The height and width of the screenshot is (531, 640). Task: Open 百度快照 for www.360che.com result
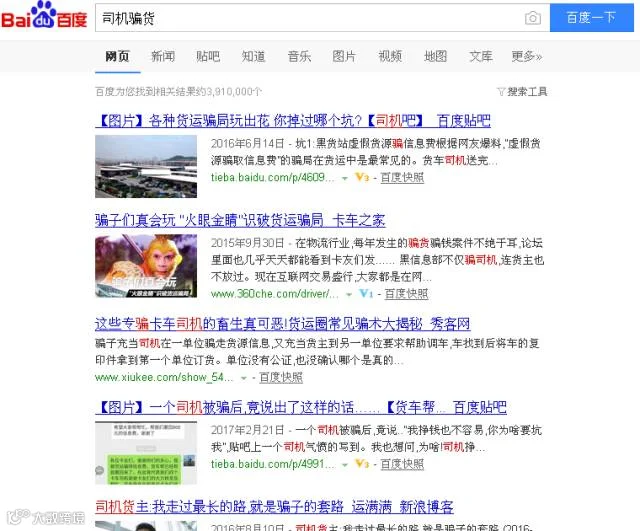coord(407,294)
